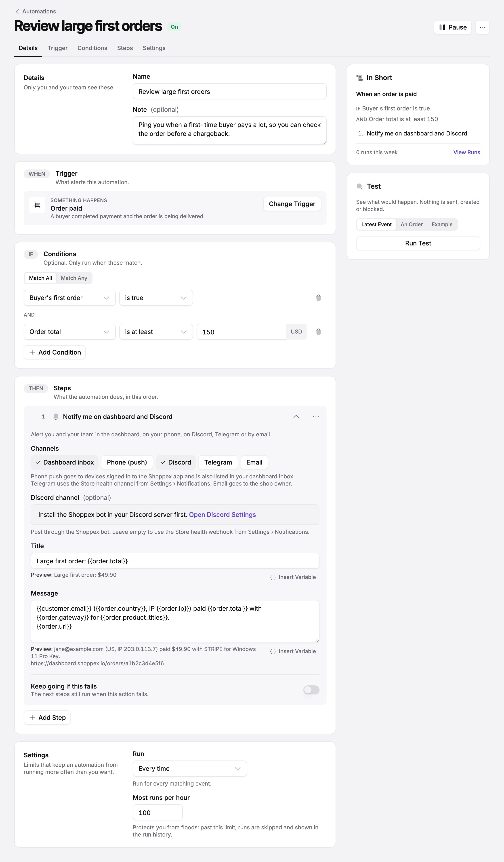Viewport: 504px width, 862px height.
Task: Go back to Automations list
Action: point(36,11)
